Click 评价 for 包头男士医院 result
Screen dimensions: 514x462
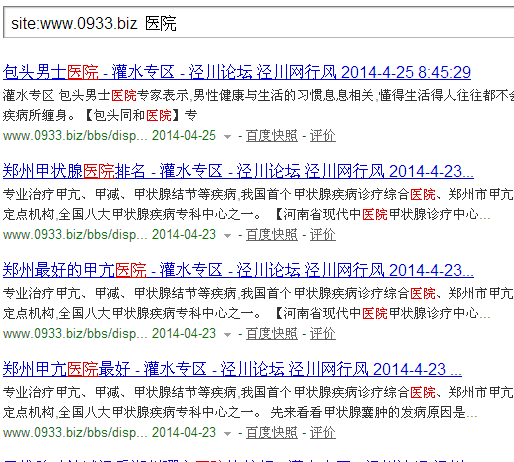tap(323, 136)
